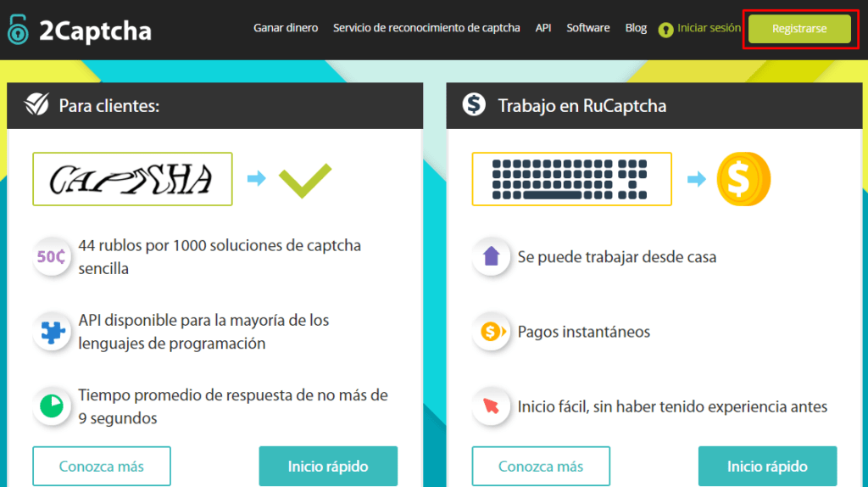This screenshot has height=487, width=868.
Task: Click Inicio rápido under Para clientes
Action: click(328, 466)
